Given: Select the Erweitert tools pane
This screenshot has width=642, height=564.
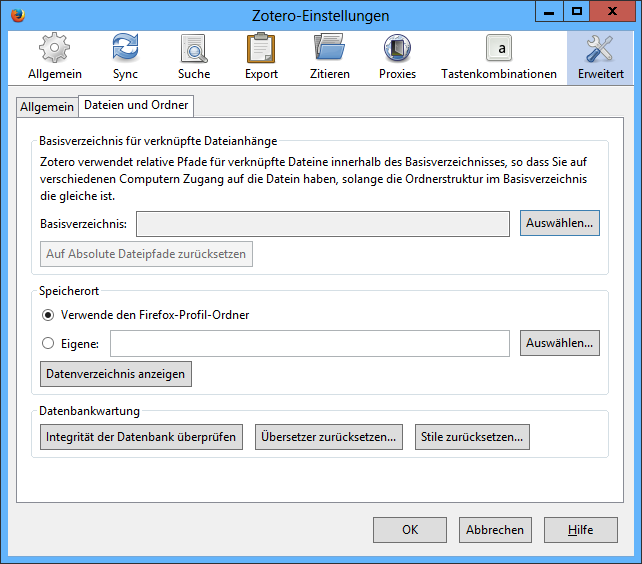Looking at the screenshot, I should [600, 58].
